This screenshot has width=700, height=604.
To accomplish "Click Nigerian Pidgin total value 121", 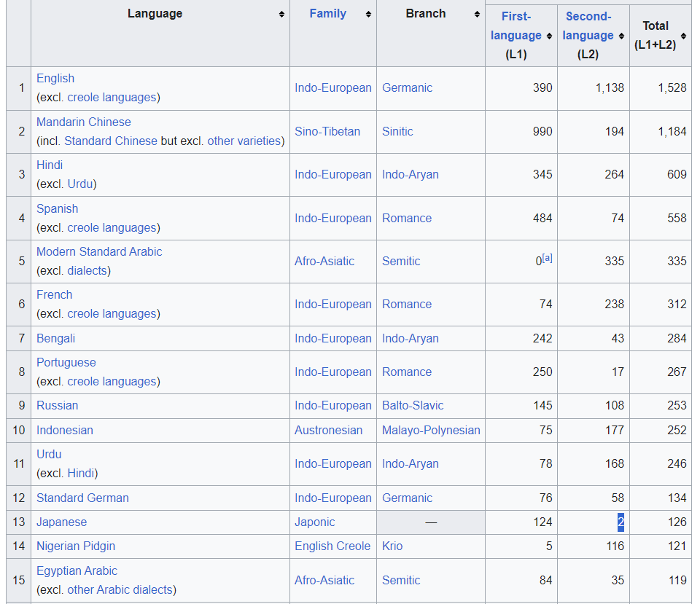I will (677, 546).
